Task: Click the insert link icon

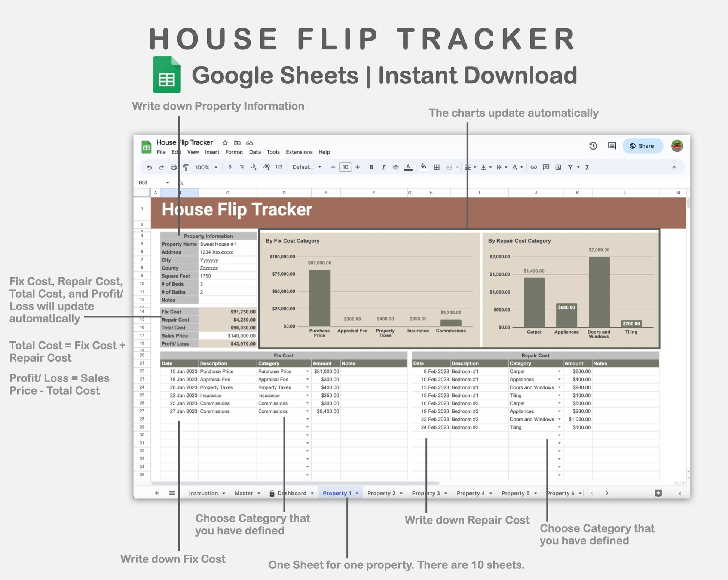Action: click(534, 167)
